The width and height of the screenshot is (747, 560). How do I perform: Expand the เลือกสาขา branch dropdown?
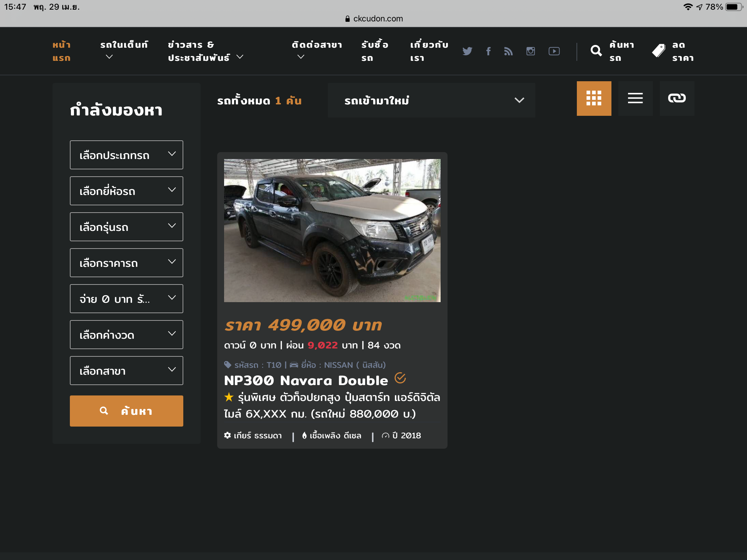click(x=126, y=371)
